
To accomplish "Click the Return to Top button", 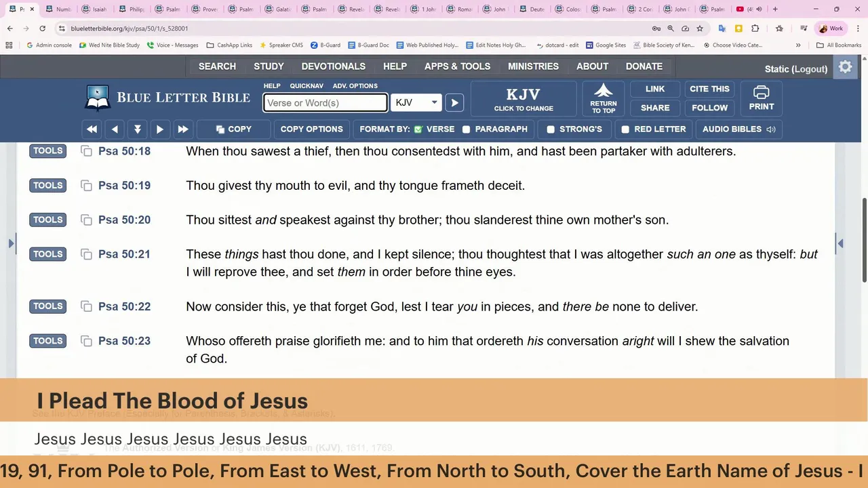I will 604,98.
